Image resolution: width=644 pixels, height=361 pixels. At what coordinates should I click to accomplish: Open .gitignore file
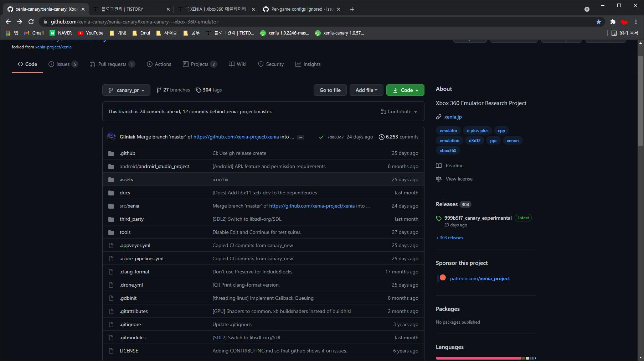point(130,324)
